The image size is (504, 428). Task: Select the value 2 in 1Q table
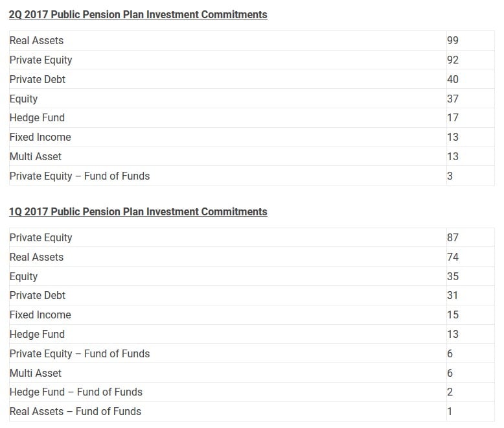[x=450, y=392]
